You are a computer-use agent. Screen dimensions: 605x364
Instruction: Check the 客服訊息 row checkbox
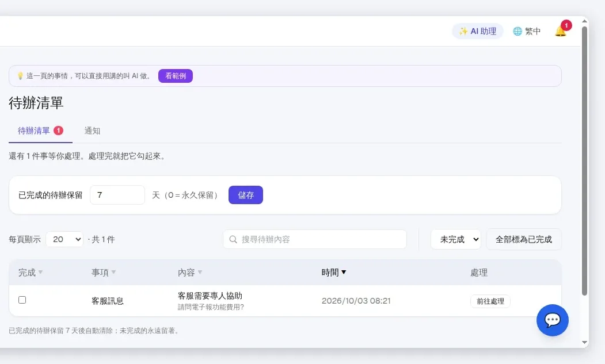[22, 300]
